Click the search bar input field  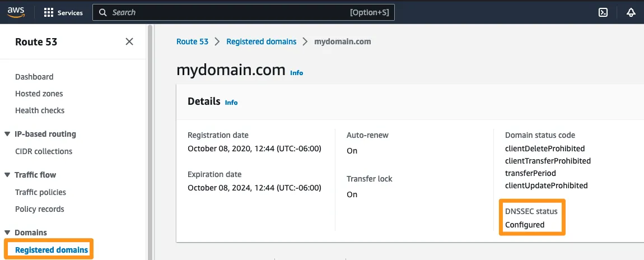point(224,12)
